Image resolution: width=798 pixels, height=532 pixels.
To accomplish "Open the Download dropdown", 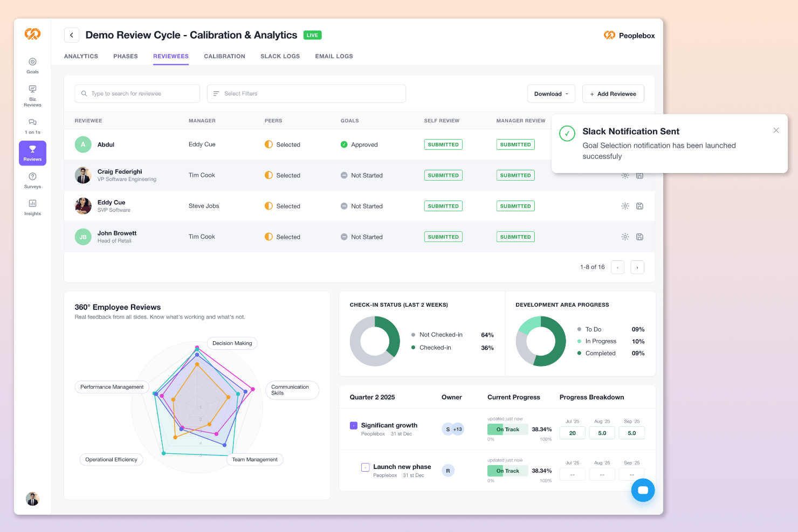I will (x=551, y=94).
